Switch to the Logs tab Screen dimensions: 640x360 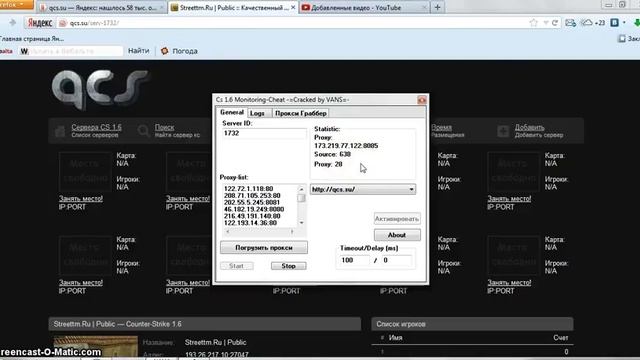click(x=258, y=113)
